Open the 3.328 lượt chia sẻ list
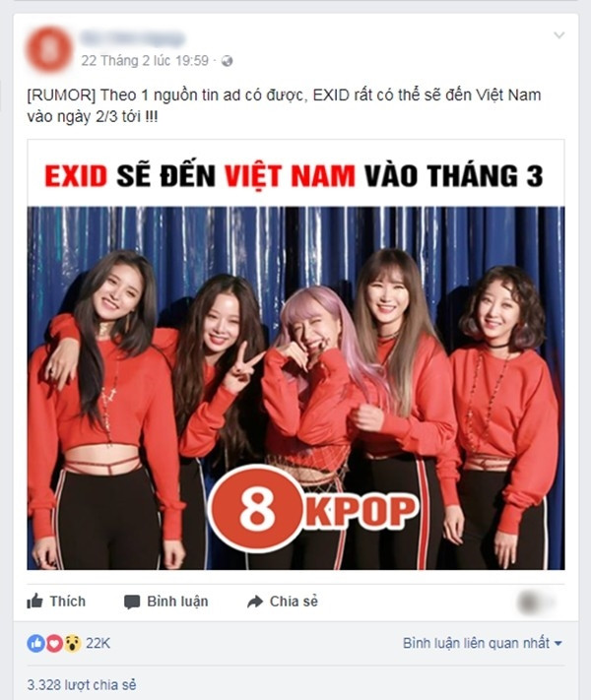The height and width of the screenshot is (700, 591). pyautogui.click(x=82, y=685)
